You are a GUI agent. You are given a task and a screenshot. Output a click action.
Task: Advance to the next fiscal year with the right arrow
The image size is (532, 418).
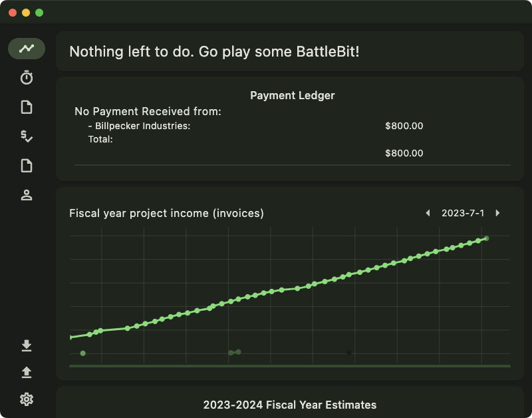497,213
